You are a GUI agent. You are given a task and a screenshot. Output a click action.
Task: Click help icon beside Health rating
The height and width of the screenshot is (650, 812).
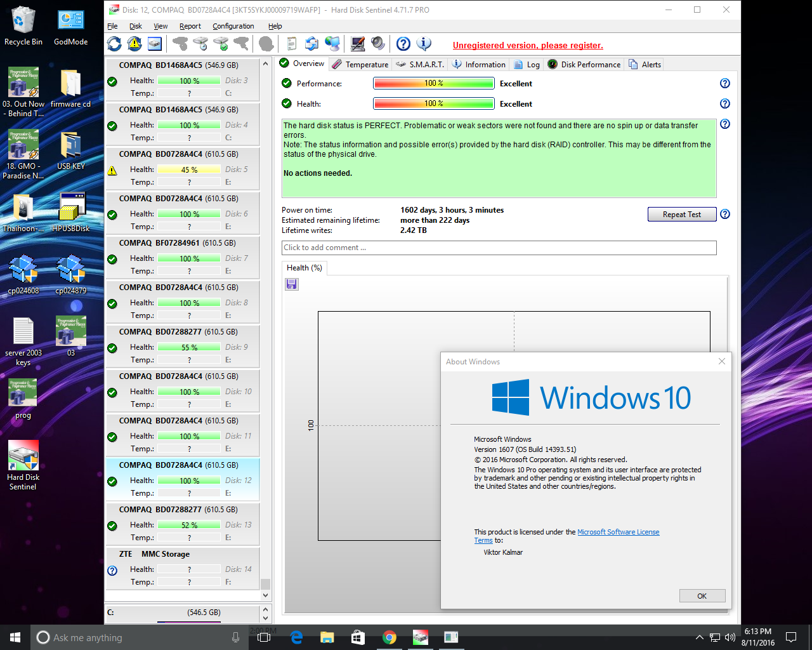pos(725,103)
